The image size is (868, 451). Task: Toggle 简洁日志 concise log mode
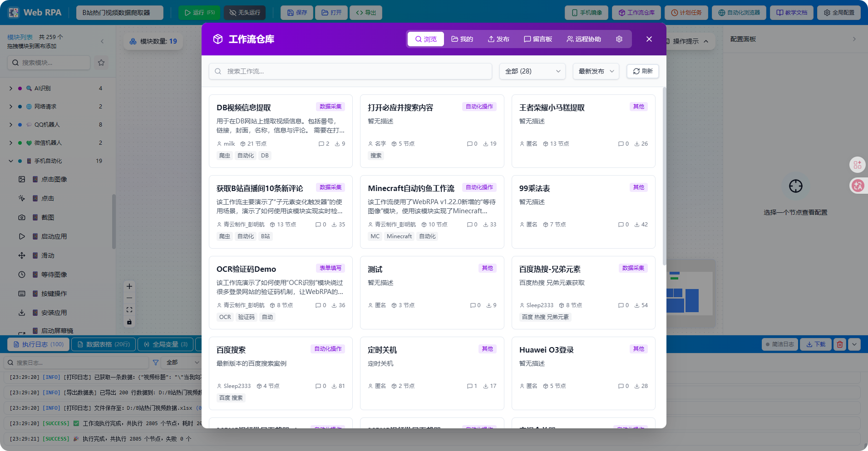coord(780,344)
